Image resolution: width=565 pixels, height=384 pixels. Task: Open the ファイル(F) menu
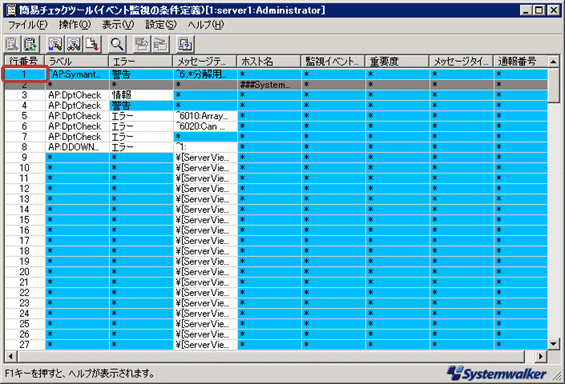pyautogui.click(x=27, y=25)
